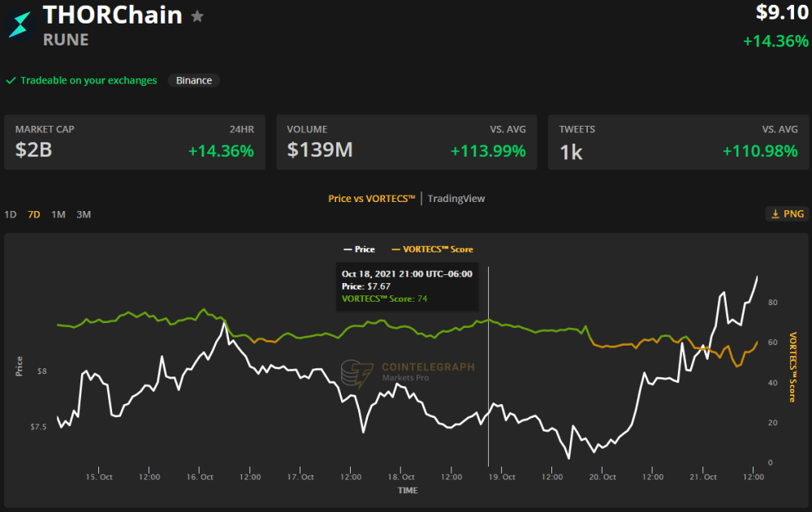The height and width of the screenshot is (512, 812).
Task: Switch to 1M time range
Action: click(x=58, y=214)
